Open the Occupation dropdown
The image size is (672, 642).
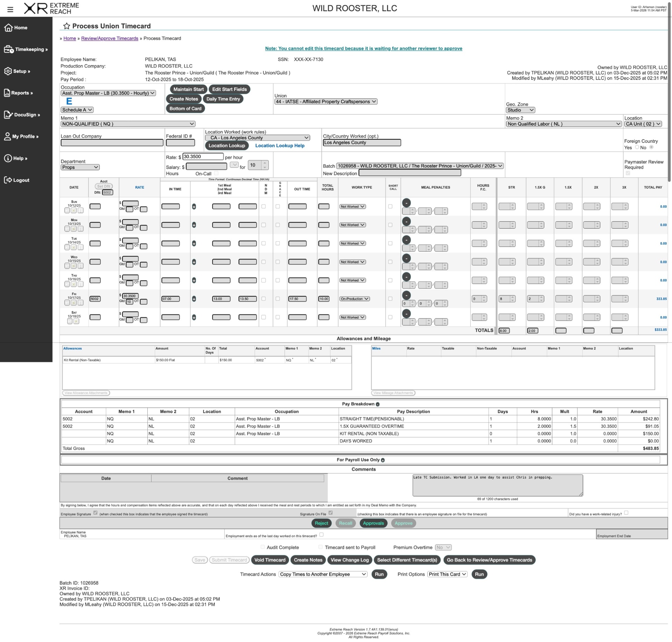[108, 93]
